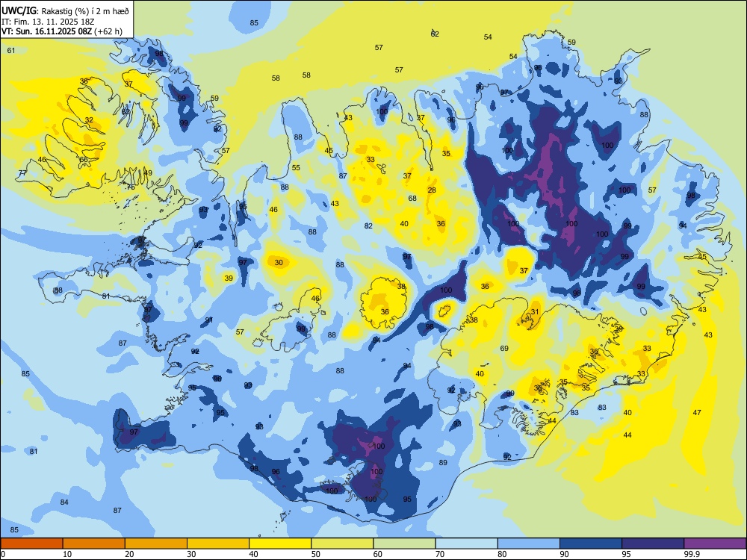Viewport: 747px width, 560px height.
Task: Click the '(+62 h)' forecast offset text
Action: (108, 31)
